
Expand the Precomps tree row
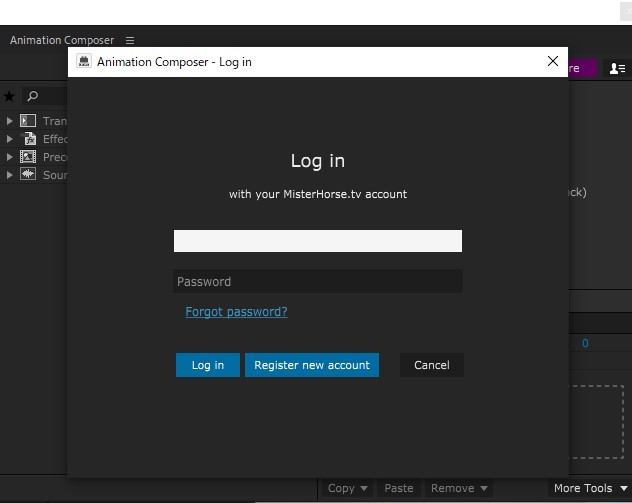click(x=9, y=157)
